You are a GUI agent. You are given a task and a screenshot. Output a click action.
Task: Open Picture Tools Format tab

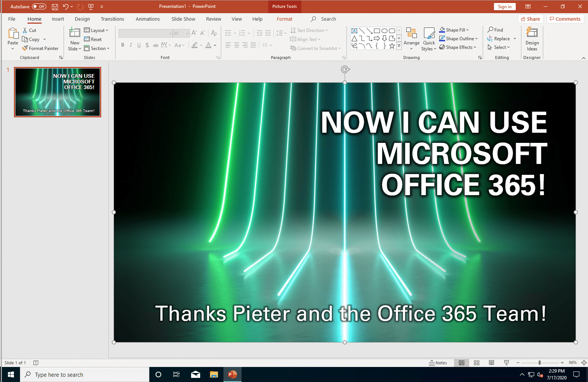point(284,19)
